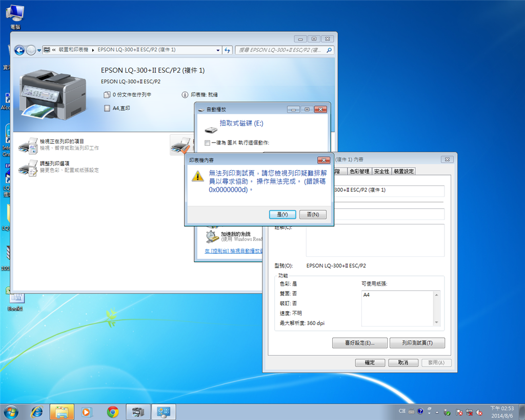
Task: Click 取消 in printer properties
Action: tap(403, 363)
